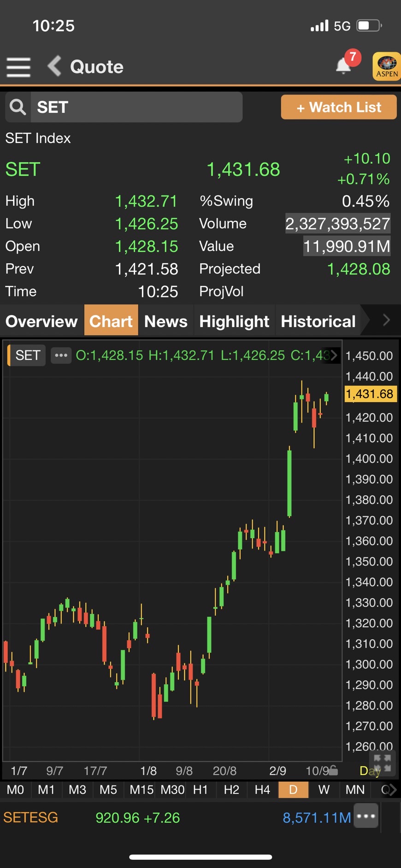Open the Highlight tab
Screen dimensions: 401x868
[234, 321]
